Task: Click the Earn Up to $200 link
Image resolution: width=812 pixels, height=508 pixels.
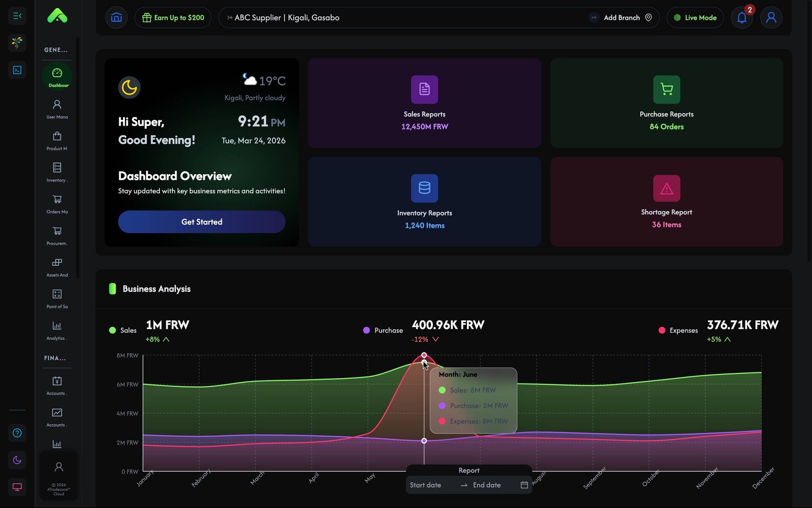Action: [173, 17]
